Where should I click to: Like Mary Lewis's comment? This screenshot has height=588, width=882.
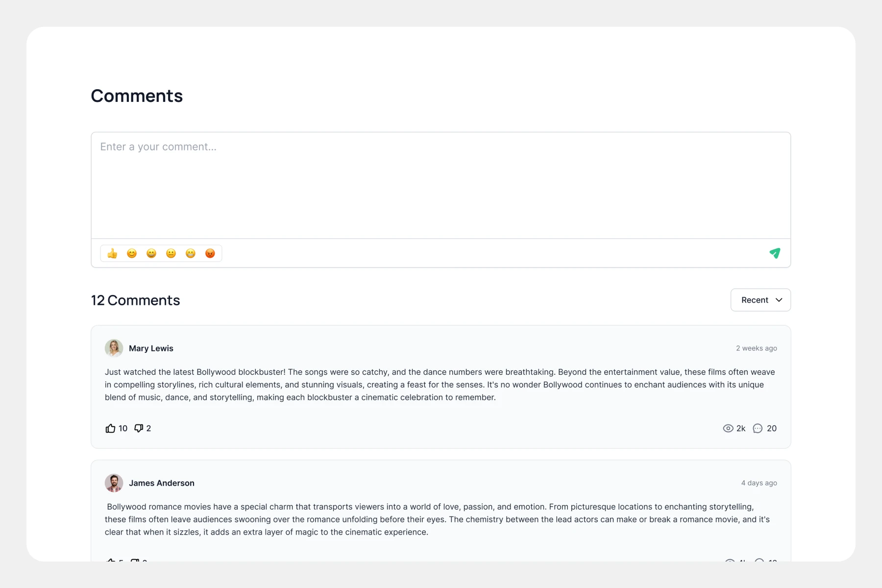111,428
